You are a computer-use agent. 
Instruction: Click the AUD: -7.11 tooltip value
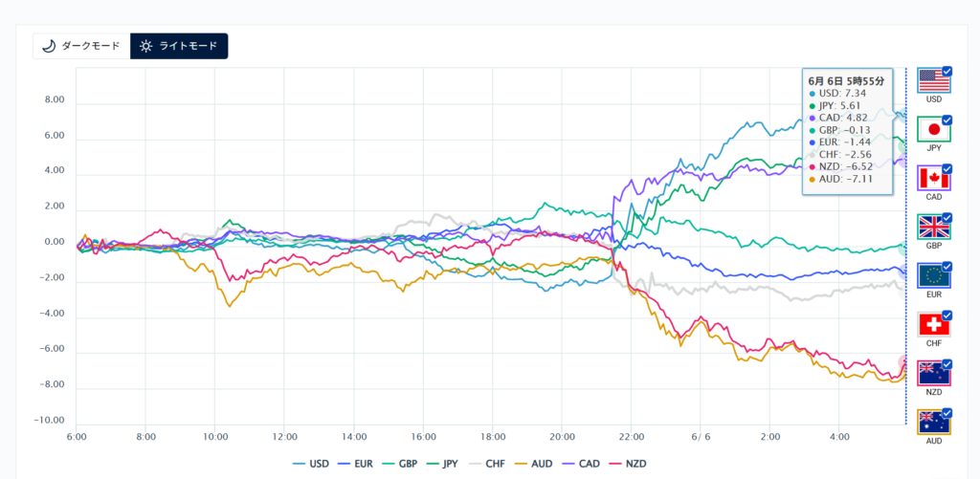pyautogui.click(x=846, y=179)
